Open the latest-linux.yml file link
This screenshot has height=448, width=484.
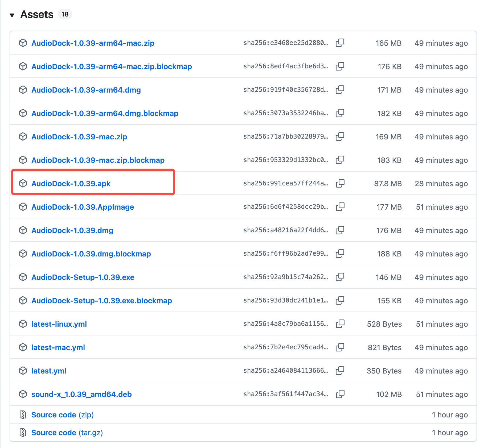point(59,324)
